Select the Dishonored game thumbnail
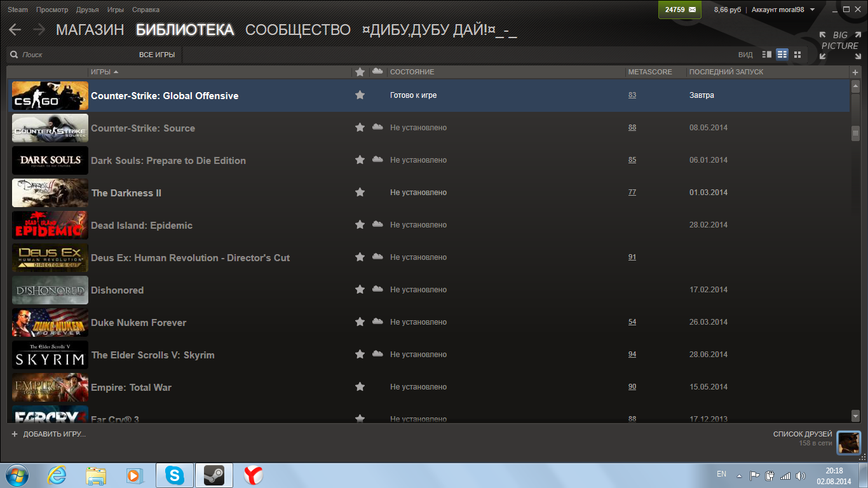Screen dimensions: 868x488 point(50,290)
